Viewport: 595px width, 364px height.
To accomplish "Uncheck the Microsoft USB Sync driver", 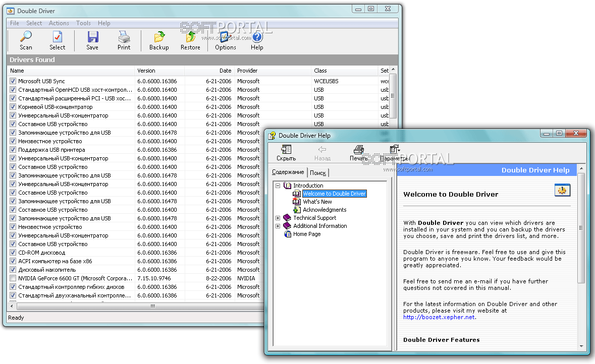I will tap(13, 81).
